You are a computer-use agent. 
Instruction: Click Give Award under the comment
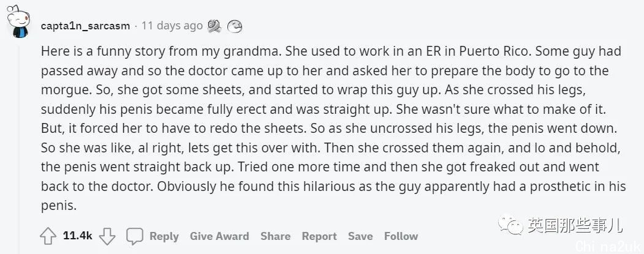point(219,236)
